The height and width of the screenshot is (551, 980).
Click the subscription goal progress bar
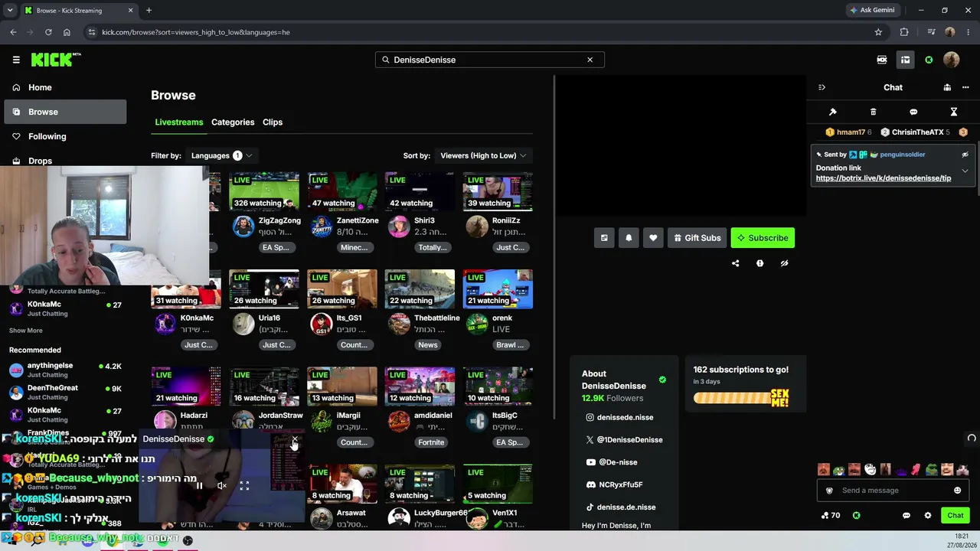(741, 398)
